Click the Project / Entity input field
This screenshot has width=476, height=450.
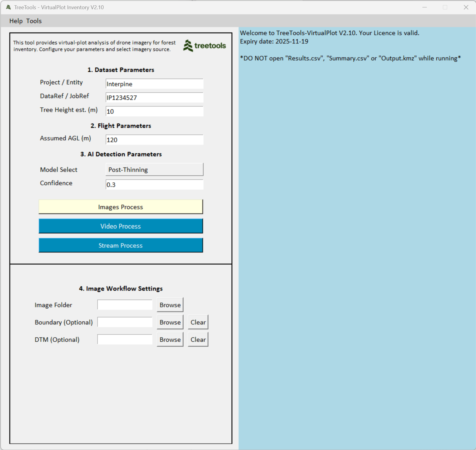click(154, 84)
